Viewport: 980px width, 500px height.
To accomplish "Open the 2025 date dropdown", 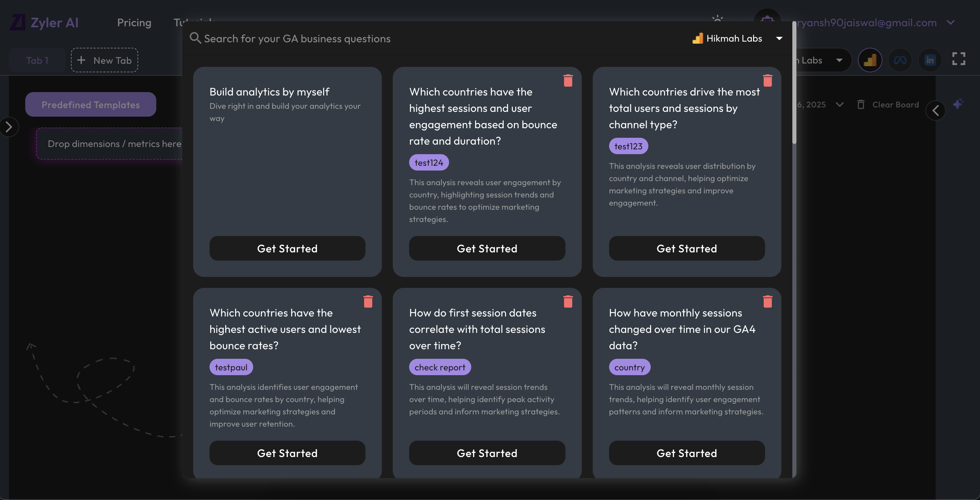I will tap(840, 105).
